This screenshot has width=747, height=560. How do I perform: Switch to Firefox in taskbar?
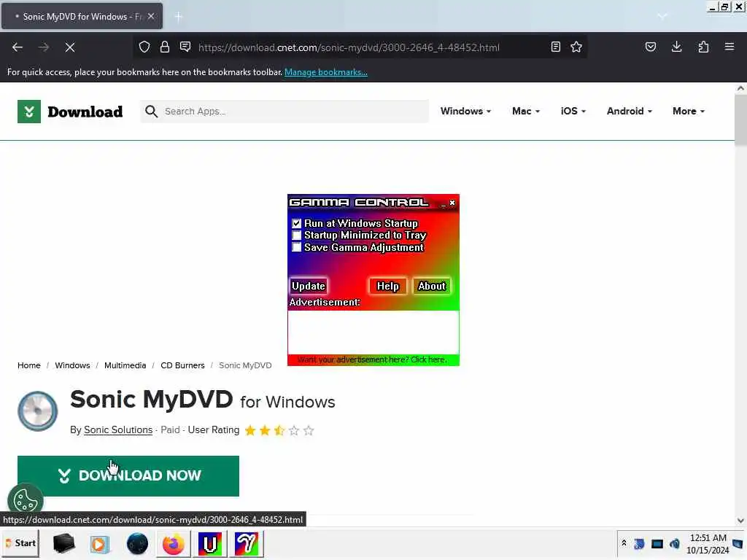[x=174, y=543]
